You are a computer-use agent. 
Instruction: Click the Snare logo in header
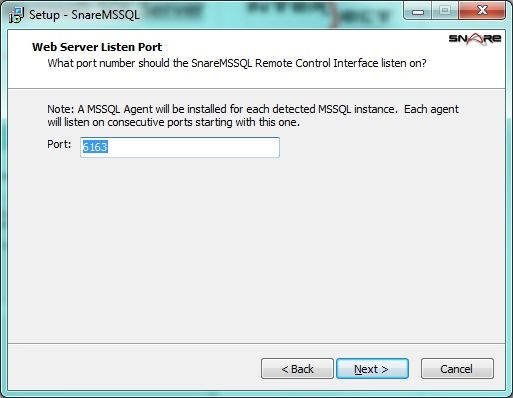click(x=475, y=39)
